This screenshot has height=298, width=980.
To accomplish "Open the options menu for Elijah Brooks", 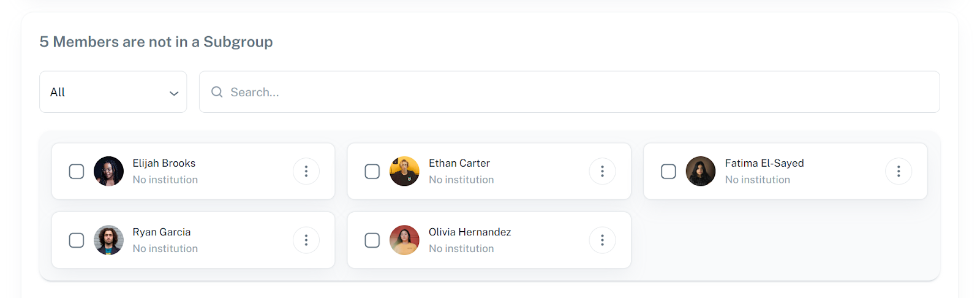I will point(306,172).
